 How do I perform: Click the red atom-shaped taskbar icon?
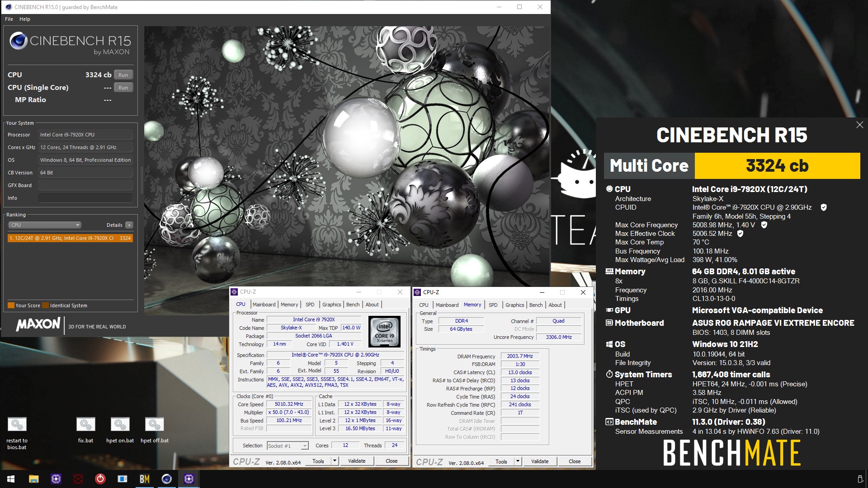click(78, 479)
